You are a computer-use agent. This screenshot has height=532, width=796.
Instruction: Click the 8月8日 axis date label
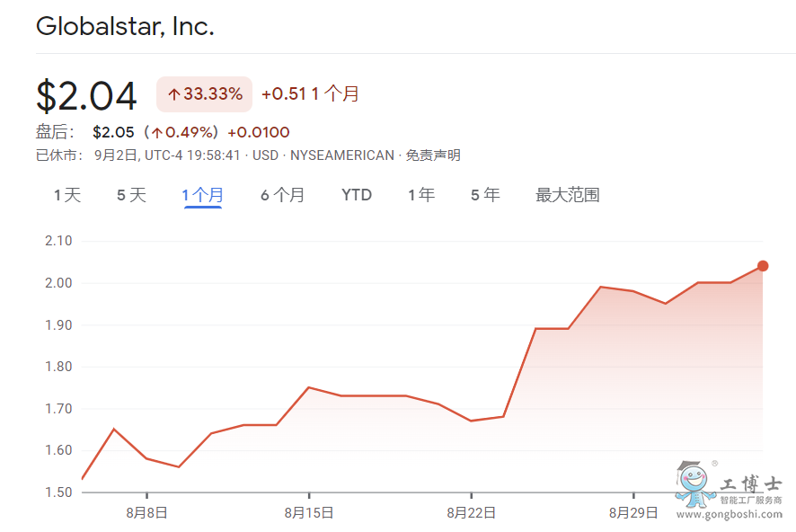point(147,513)
